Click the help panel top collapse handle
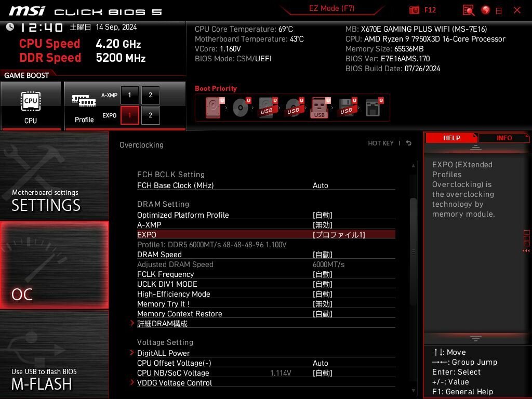Viewport: 532px width, 399px height. pyautogui.click(x=476, y=148)
